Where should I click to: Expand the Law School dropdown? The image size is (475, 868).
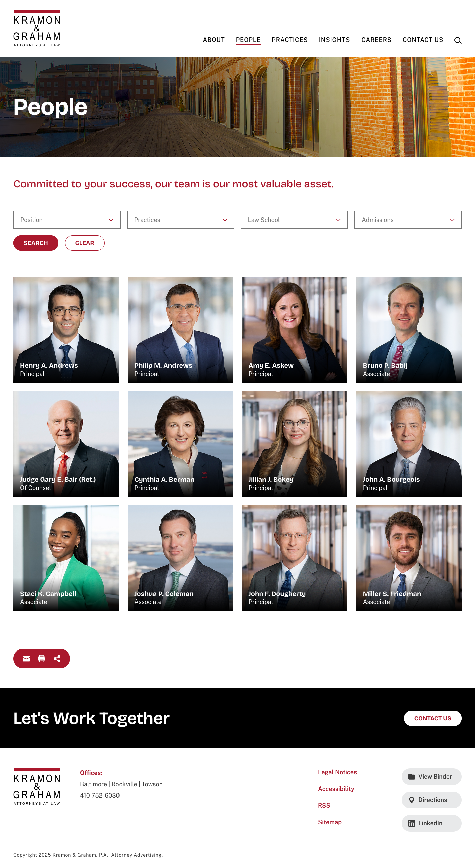coord(294,220)
